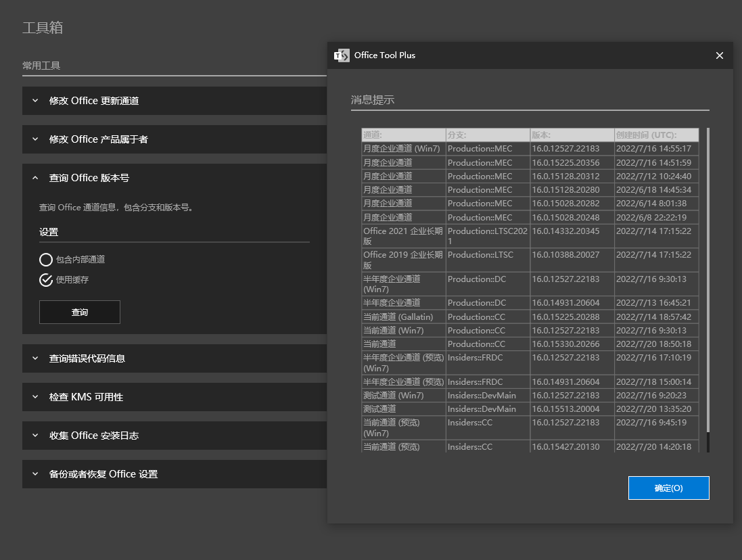Click version 16.0.15330.20266 cell
The width and height of the screenshot is (742, 560).
click(x=572, y=344)
